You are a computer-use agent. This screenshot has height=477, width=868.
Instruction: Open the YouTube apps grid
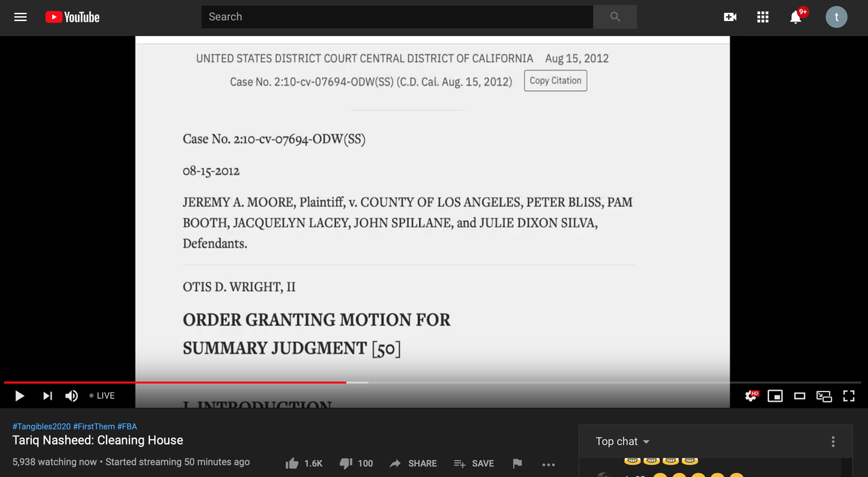[763, 17]
